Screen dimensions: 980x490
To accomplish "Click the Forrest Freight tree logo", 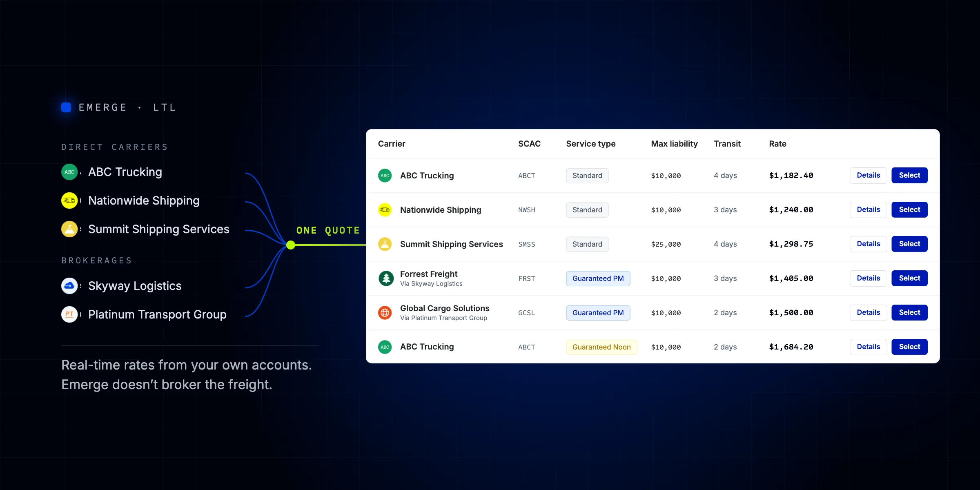I will click(x=386, y=278).
